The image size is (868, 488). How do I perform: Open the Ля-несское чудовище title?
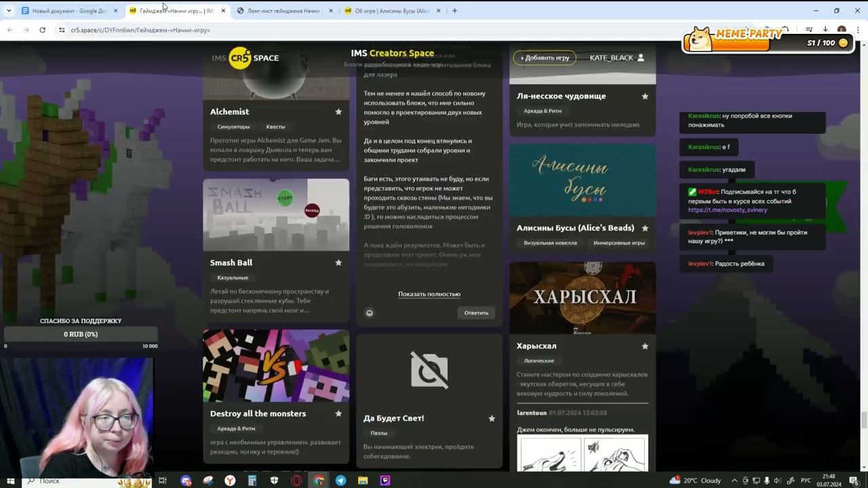(x=561, y=96)
